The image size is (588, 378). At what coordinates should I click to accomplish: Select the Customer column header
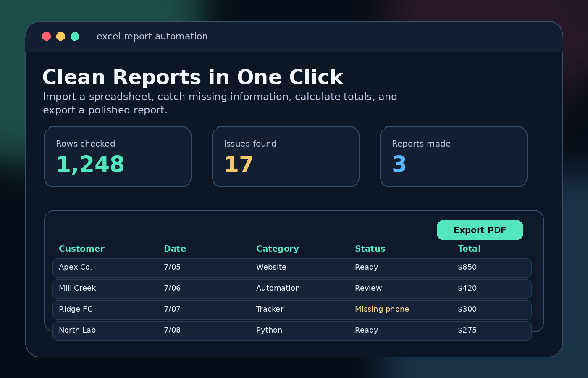click(x=81, y=249)
